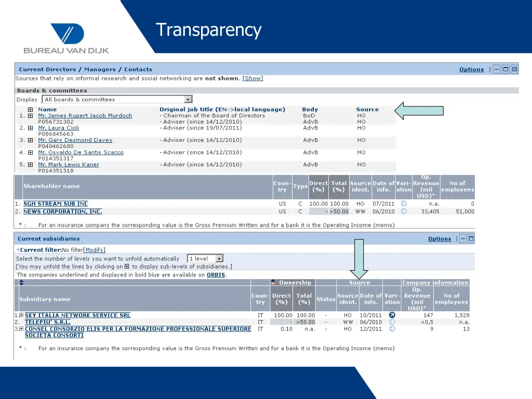Click the sort arrows above Subsidiary name
Screen dimensions: 532x399
(21, 282)
